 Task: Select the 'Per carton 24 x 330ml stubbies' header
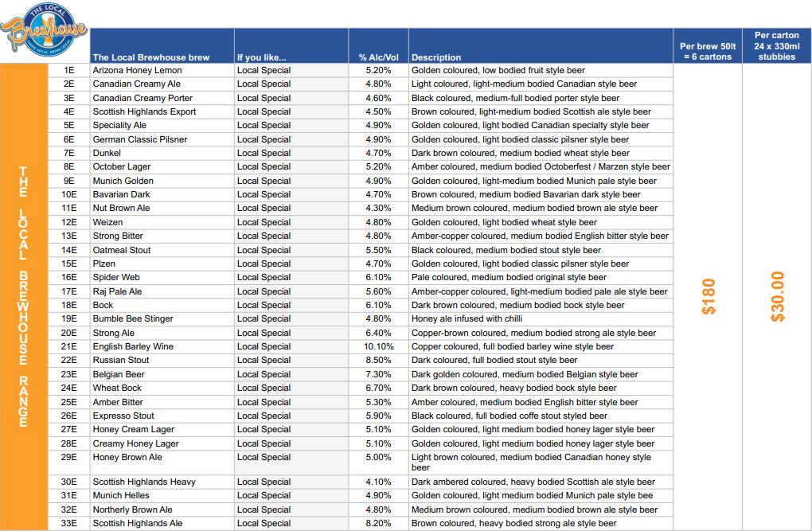[x=777, y=46]
